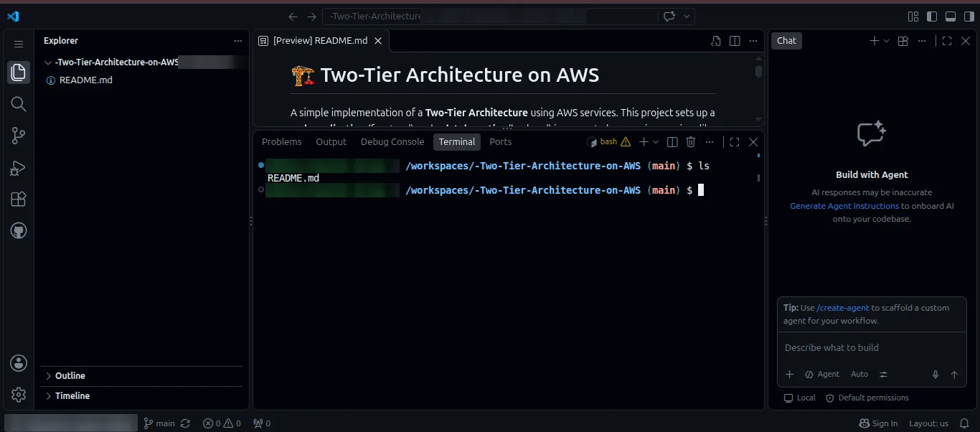Screen dimensions: 980x432
Task: Open chat dropdown arrow in title bar
Action: 687,17
